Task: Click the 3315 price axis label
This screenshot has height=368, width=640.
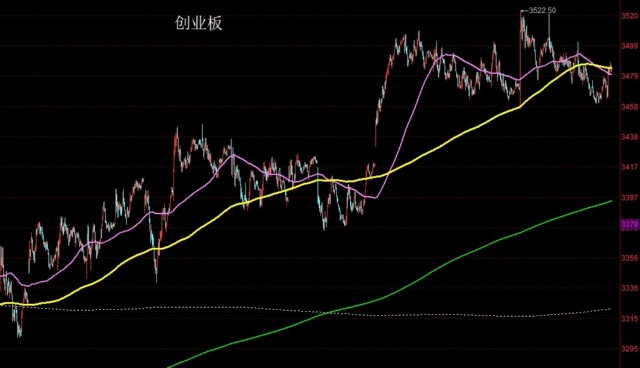Action: click(x=629, y=319)
